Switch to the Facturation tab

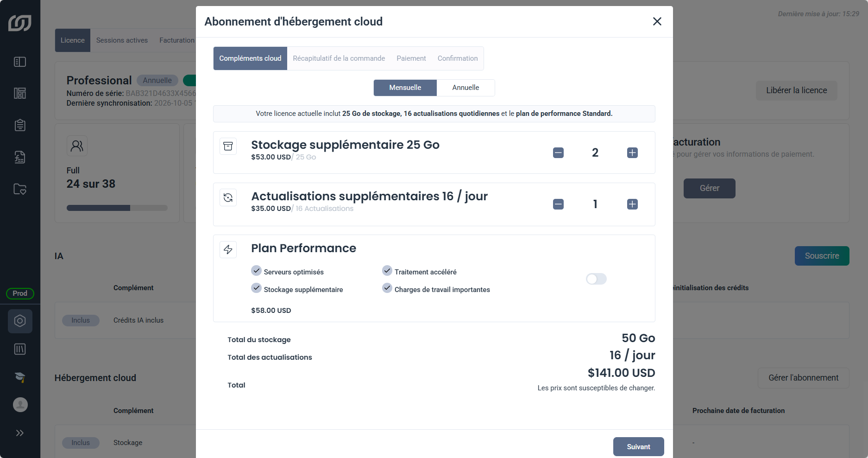click(x=177, y=40)
